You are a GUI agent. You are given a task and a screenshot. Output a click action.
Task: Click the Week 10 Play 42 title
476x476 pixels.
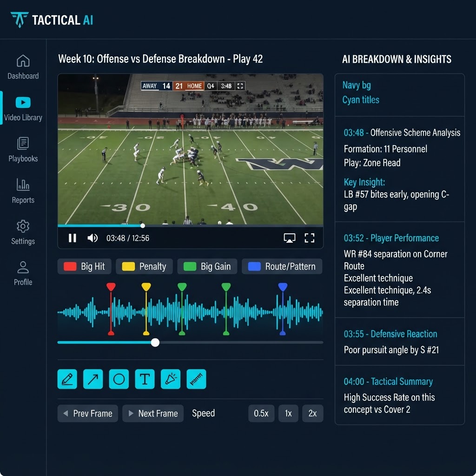tap(160, 59)
